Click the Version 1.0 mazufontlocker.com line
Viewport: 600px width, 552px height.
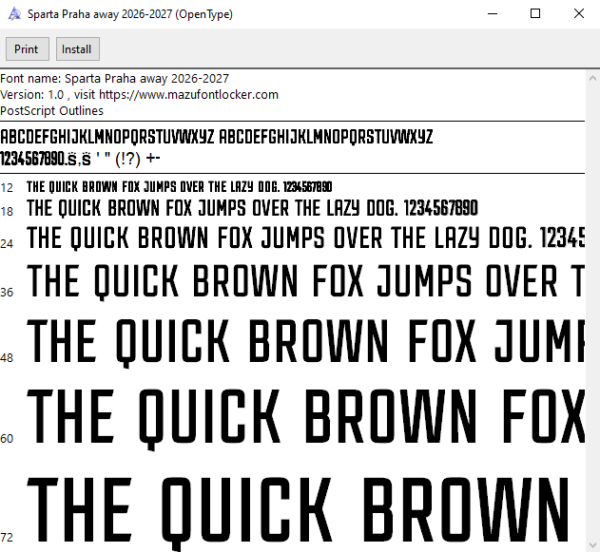tap(139, 95)
